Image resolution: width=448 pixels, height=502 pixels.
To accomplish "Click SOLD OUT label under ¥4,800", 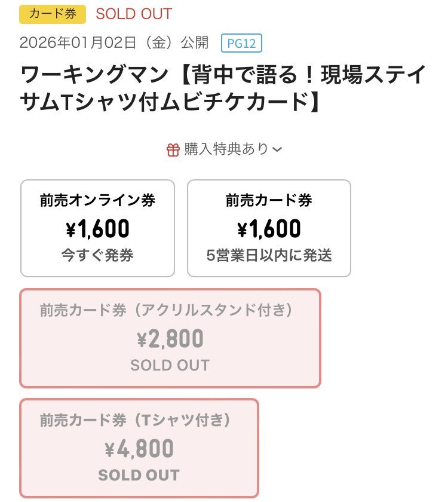I will coord(139,475).
